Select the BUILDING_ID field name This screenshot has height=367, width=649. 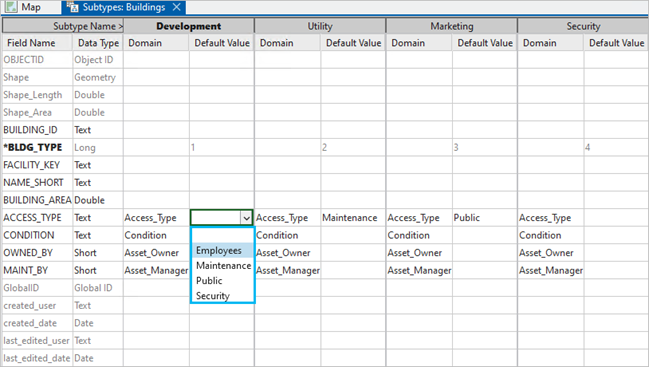tap(37, 130)
